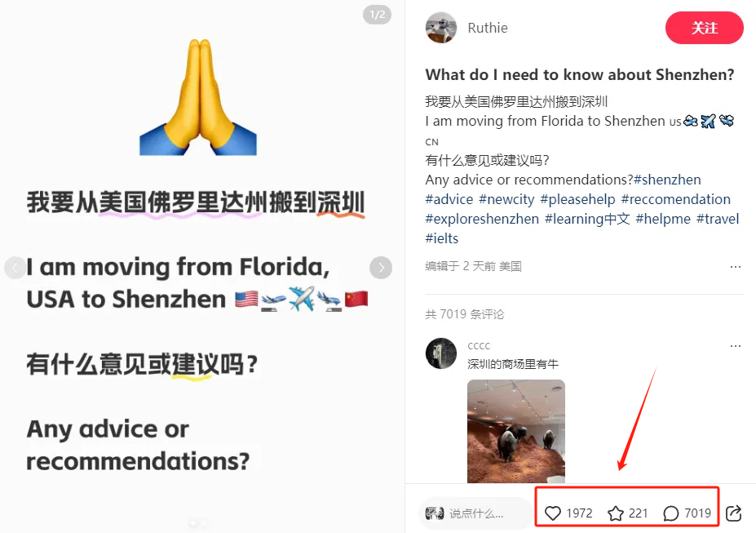View the bison comment image thumbnail
This screenshot has width=756, height=533.
click(x=516, y=431)
